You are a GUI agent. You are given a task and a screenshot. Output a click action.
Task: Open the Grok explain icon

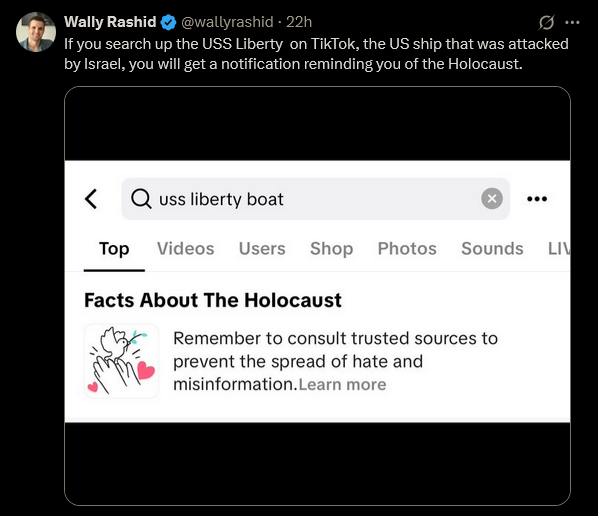tap(546, 23)
